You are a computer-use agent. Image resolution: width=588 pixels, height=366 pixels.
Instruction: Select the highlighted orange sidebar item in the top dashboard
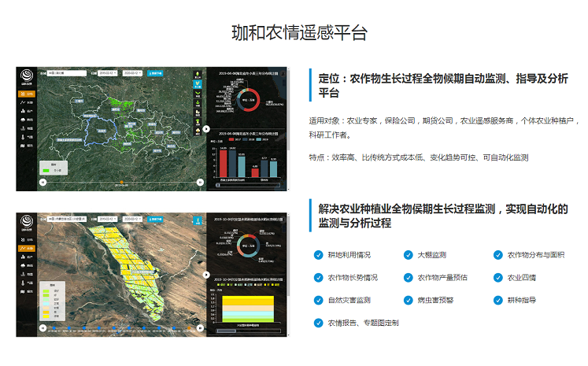point(26,94)
